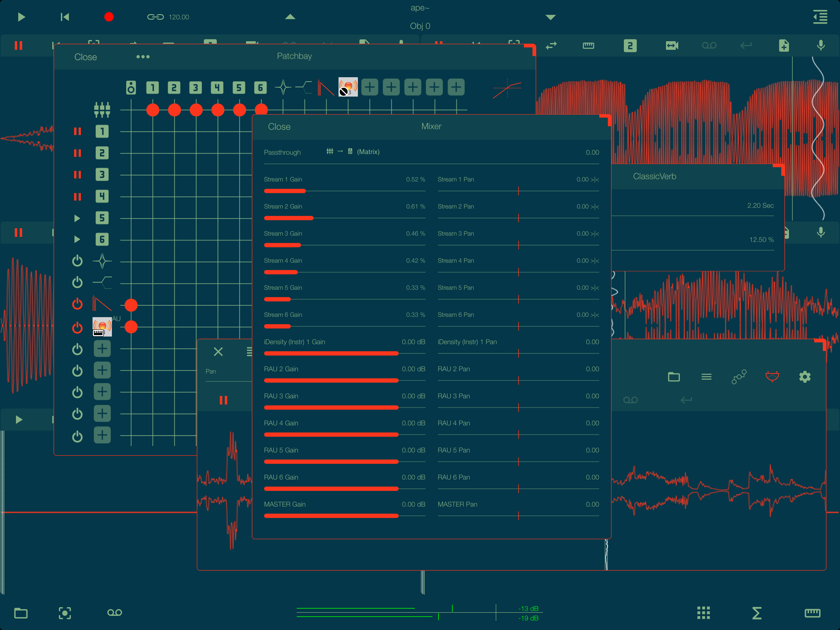Close the Patchbay panel

(x=85, y=57)
